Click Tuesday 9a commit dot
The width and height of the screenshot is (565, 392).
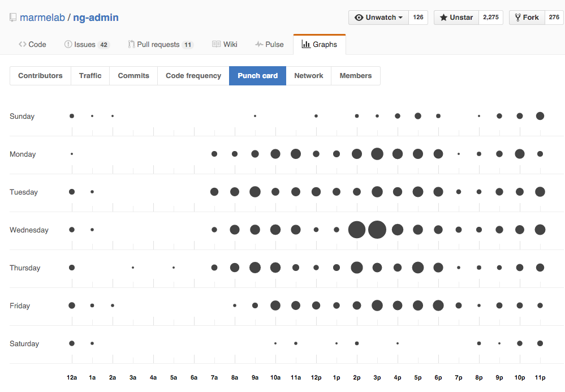255,192
